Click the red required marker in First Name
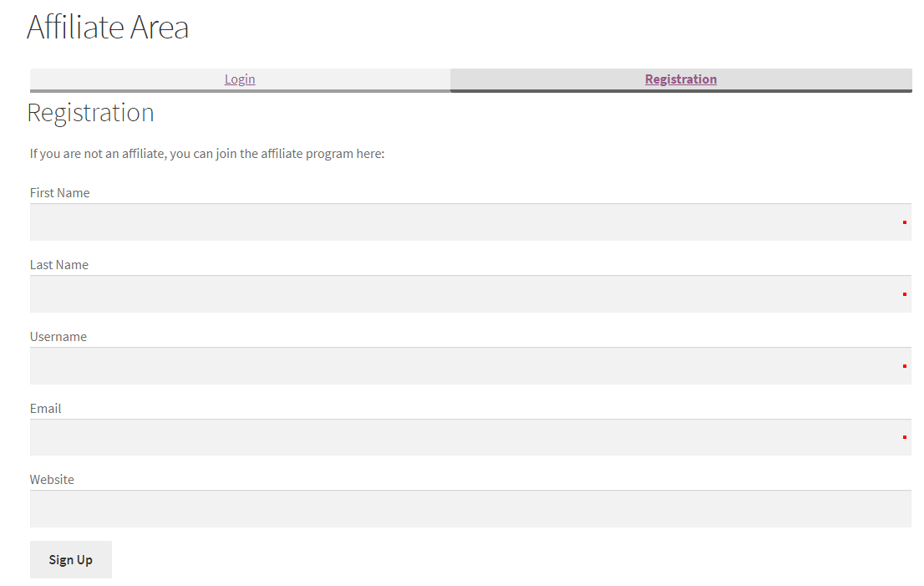 [904, 222]
